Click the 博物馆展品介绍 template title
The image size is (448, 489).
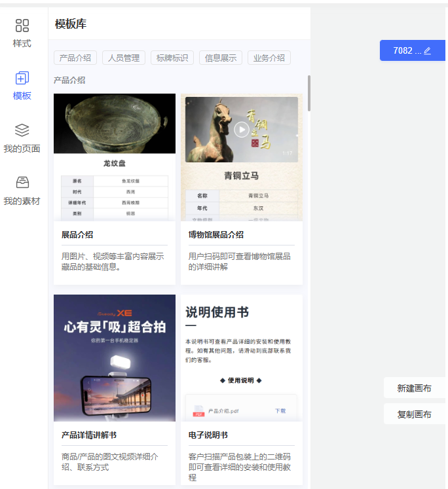(x=216, y=235)
